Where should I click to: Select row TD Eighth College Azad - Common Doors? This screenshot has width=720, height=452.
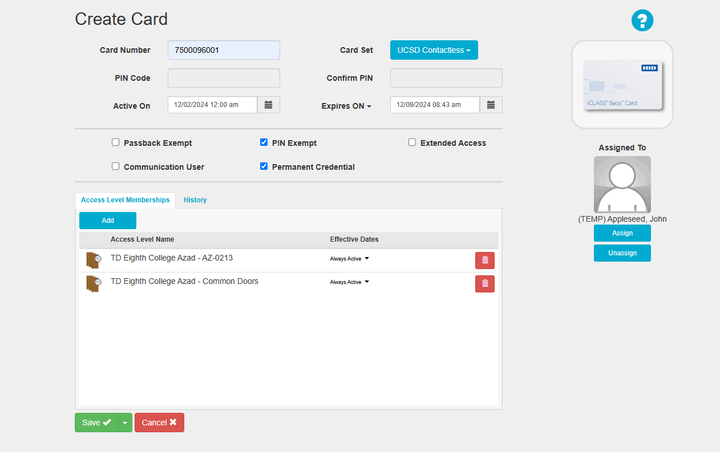pos(288,284)
